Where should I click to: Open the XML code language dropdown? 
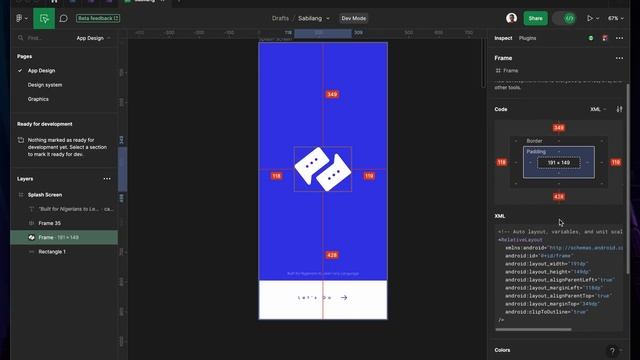pyautogui.click(x=598, y=109)
